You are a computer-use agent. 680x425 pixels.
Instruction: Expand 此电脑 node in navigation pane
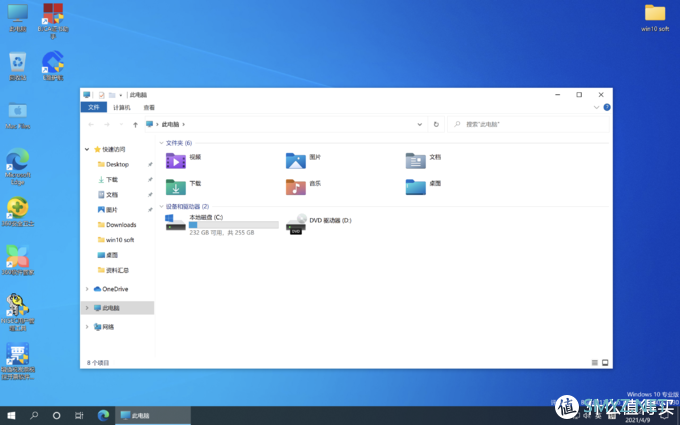87,308
